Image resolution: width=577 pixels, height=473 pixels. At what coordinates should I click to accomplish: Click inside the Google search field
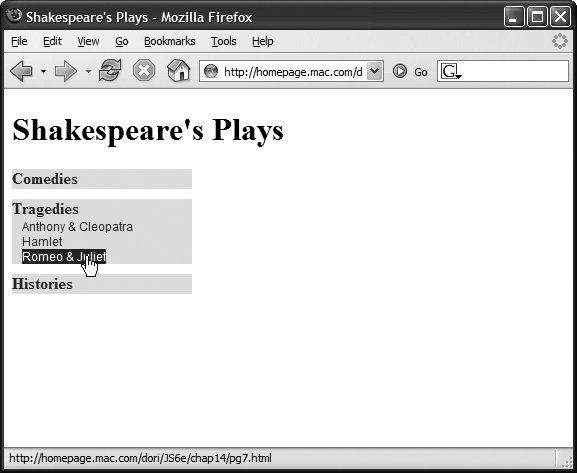[514, 71]
